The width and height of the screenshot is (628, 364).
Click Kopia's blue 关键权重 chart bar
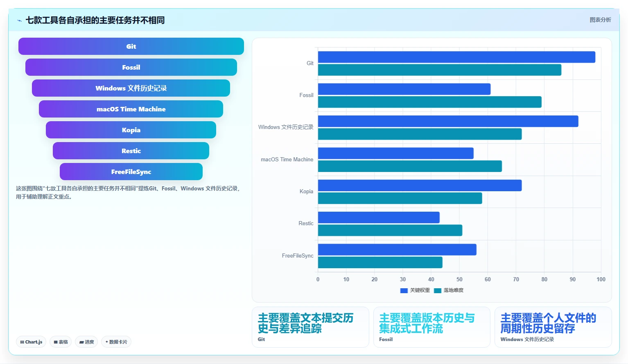tap(420, 185)
